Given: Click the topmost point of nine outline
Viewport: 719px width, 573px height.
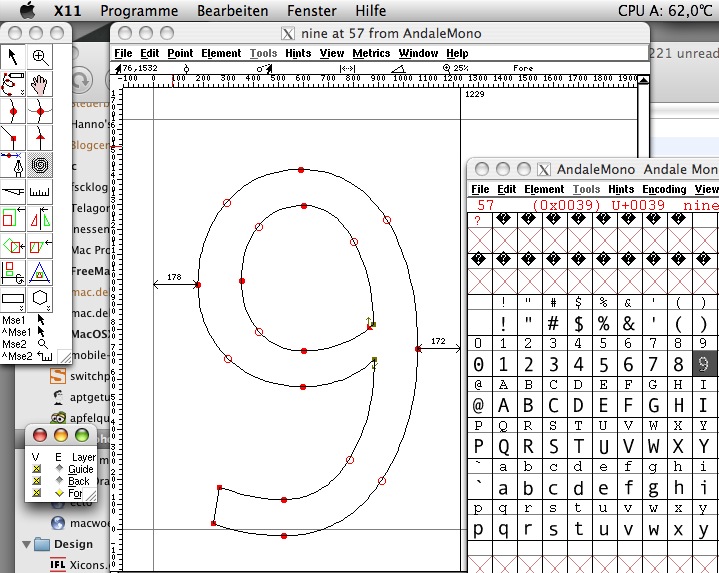Looking at the screenshot, I should click(x=302, y=171).
